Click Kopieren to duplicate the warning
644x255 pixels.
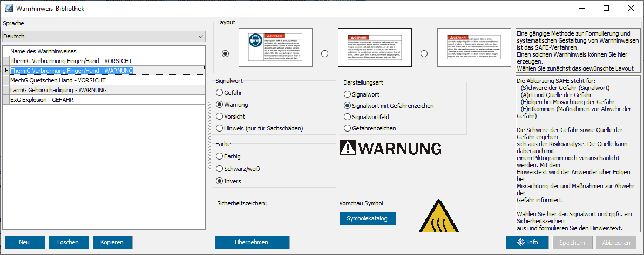pos(112,242)
